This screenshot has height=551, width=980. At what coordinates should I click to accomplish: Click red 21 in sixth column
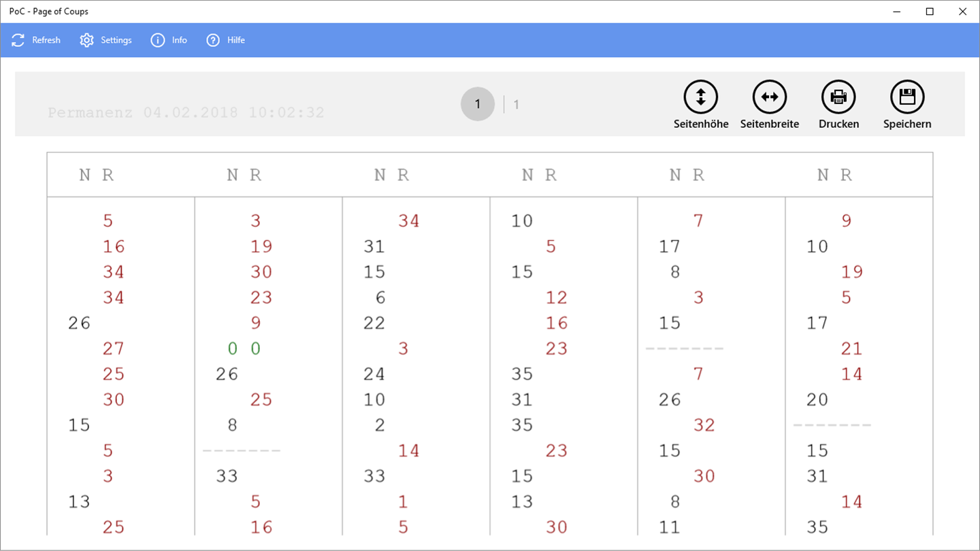[x=851, y=349]
